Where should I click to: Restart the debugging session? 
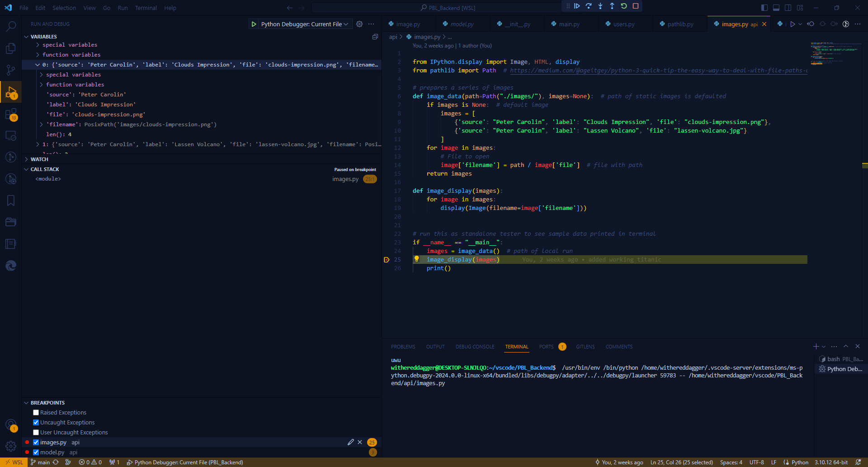point(624,6)
